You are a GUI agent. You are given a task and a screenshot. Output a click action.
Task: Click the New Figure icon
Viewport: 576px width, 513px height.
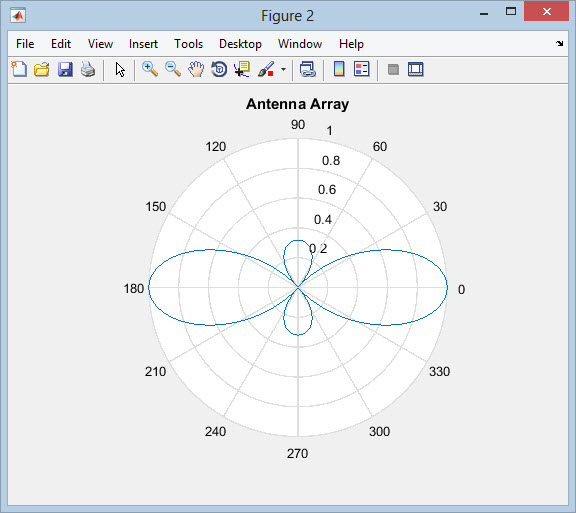pos(19,69)
